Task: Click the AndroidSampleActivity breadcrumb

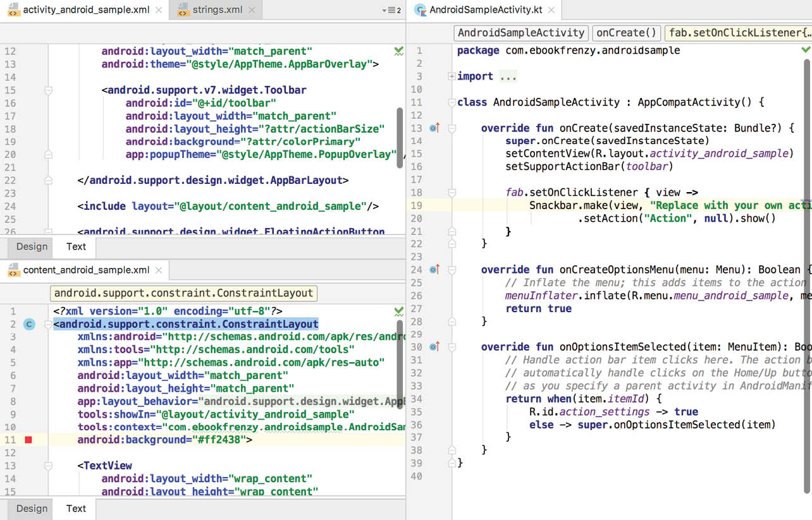Action: point(521,33)
